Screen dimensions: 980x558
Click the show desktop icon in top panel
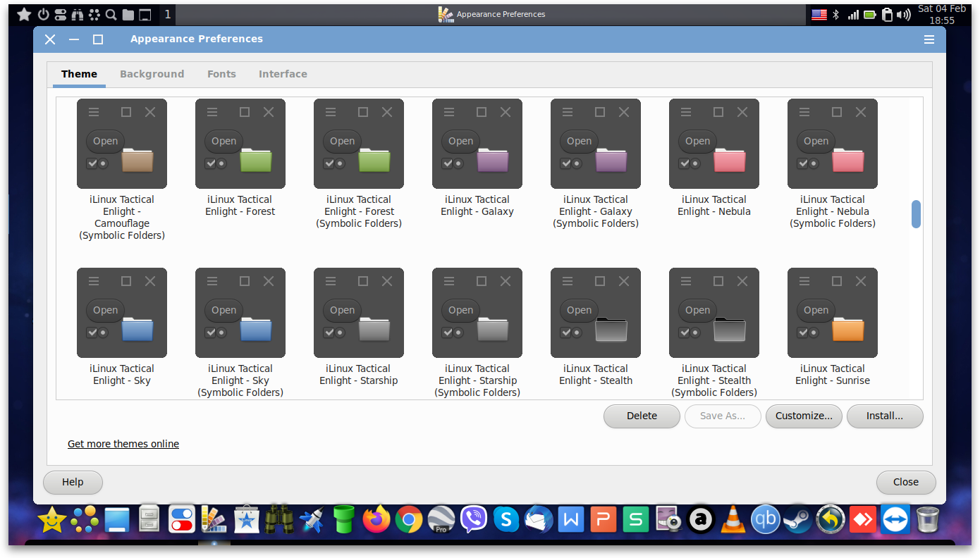[x=145, y=14]
